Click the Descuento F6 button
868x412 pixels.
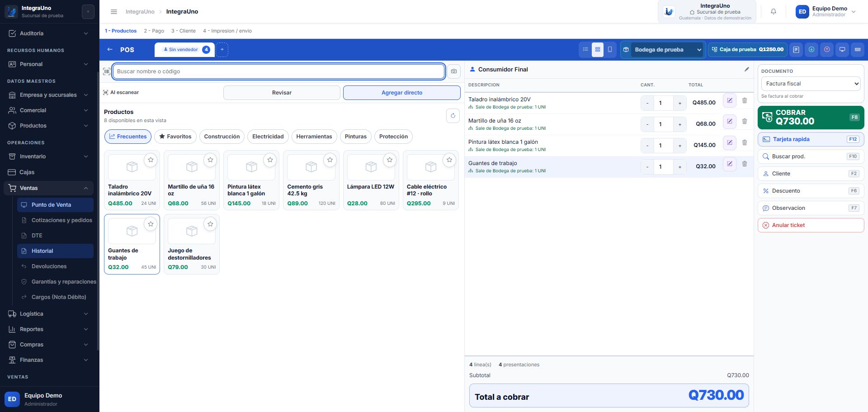tap(811, 191)
